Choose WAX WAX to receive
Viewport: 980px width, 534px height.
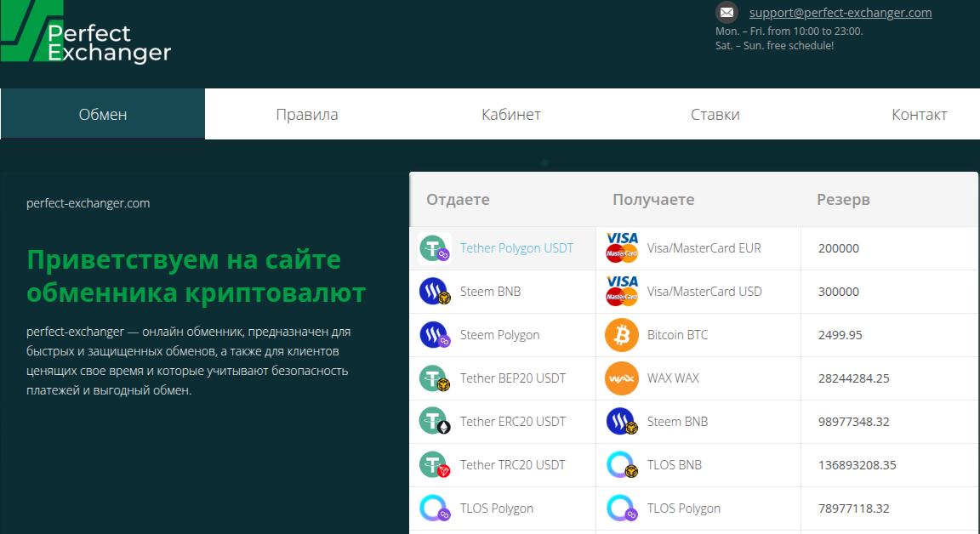(673, 378)
